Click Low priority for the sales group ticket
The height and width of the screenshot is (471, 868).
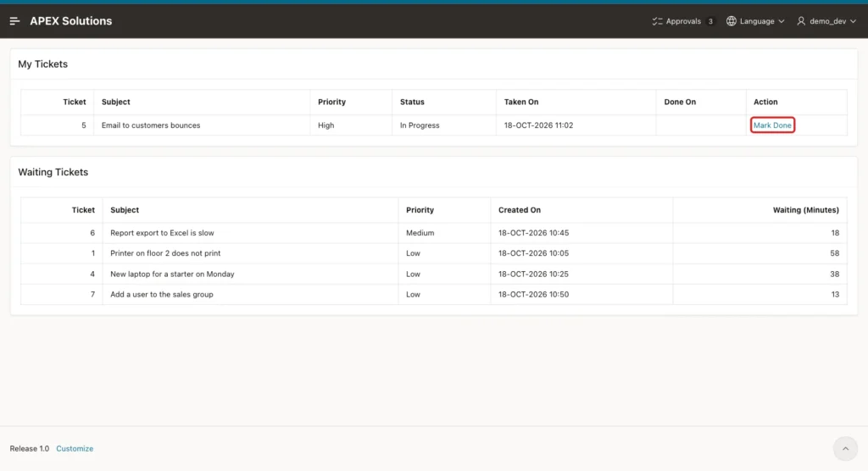point(413,295)
